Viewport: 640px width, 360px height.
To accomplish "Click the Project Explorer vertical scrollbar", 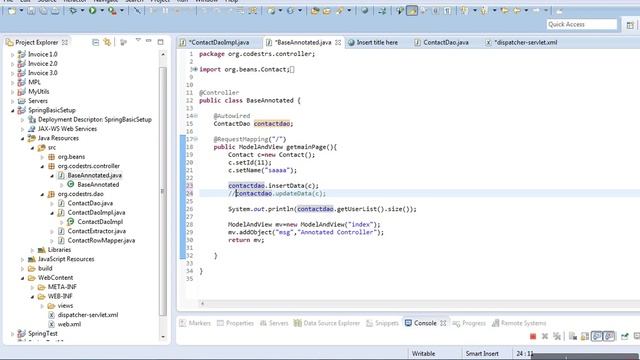I will [x=163, y=191].
